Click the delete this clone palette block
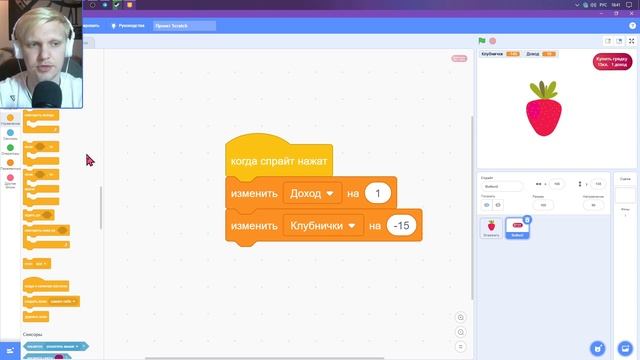Image resolution: width=640 pixels, height=360 pixels. 36,316
